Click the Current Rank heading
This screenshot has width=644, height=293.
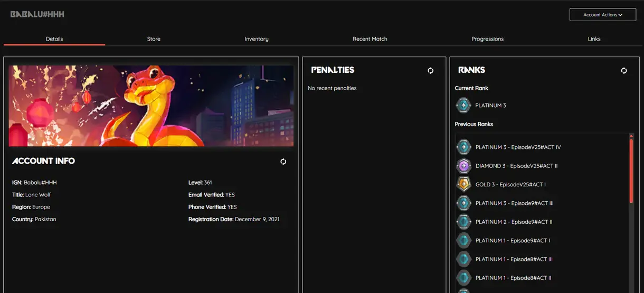(472, 88)
